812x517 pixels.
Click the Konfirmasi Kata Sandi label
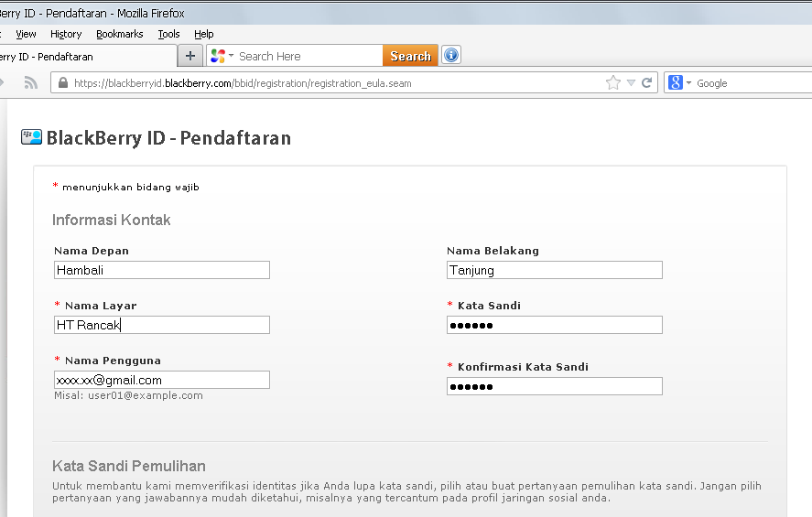point(523,367)
